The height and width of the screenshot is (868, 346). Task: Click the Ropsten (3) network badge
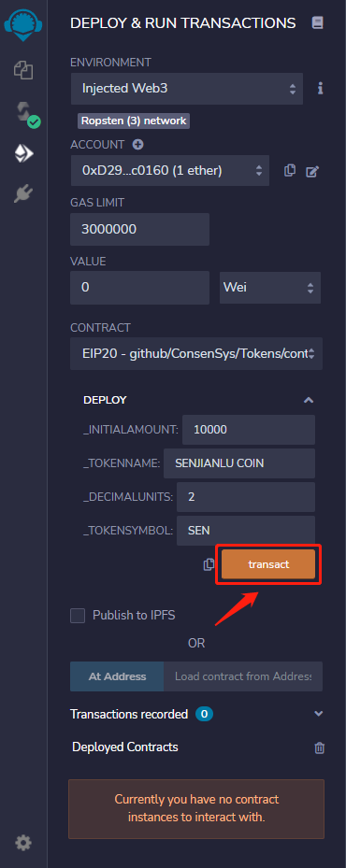[x=134, y=121]
